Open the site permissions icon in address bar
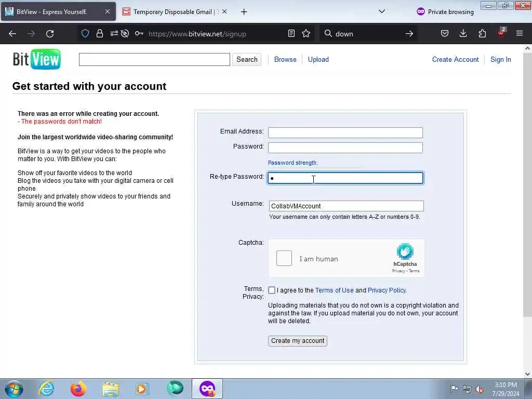Viewport: 532px width, 399px height. tap(114, 33)
